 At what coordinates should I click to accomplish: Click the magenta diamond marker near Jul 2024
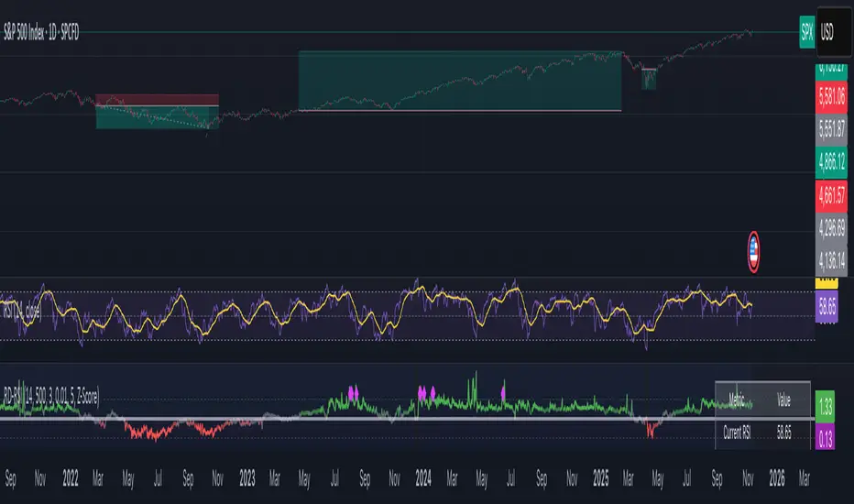point(503,392)
